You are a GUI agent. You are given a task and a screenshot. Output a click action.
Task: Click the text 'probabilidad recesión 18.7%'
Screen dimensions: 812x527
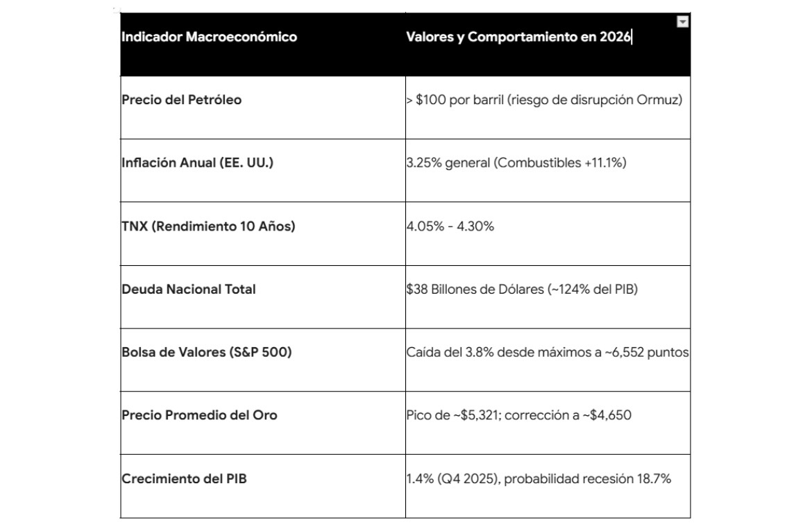click(x=587, y=478)
